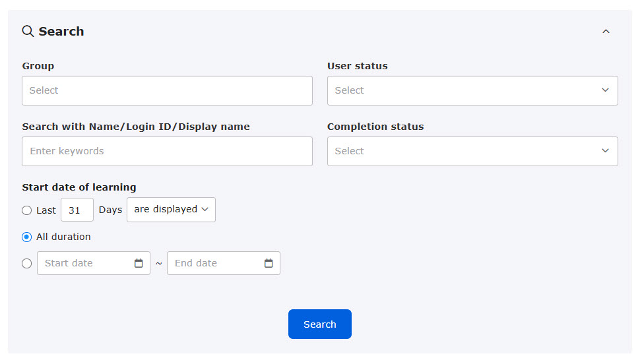Click the chevron in the 'are displayed' selector
The image size is (640, 364).
click(205, 209)
